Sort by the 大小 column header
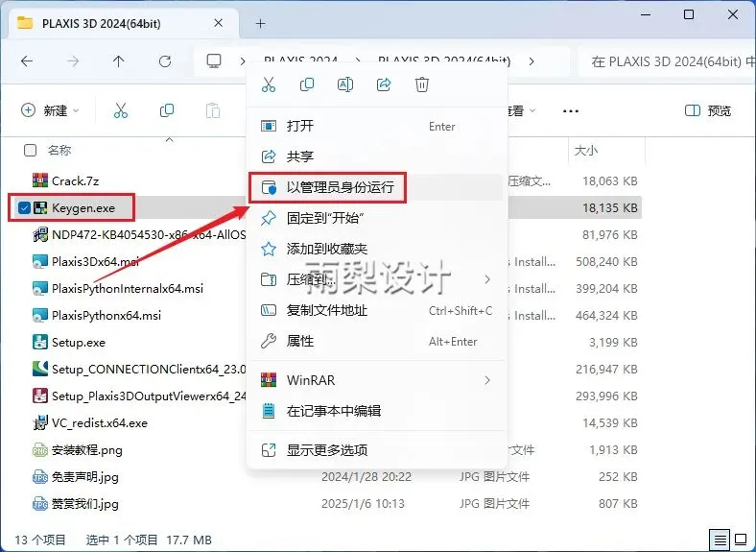Image resolution: width=756 pixels, height=552 pixels. pos(606,150)
